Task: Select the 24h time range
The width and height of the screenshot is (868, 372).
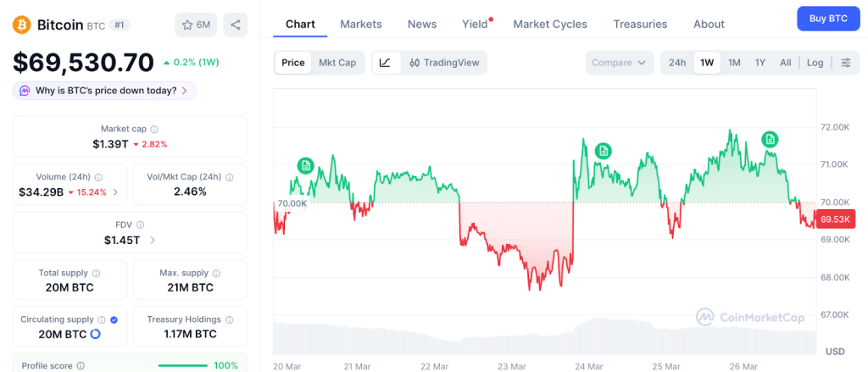Action: (x=677, y=63)
